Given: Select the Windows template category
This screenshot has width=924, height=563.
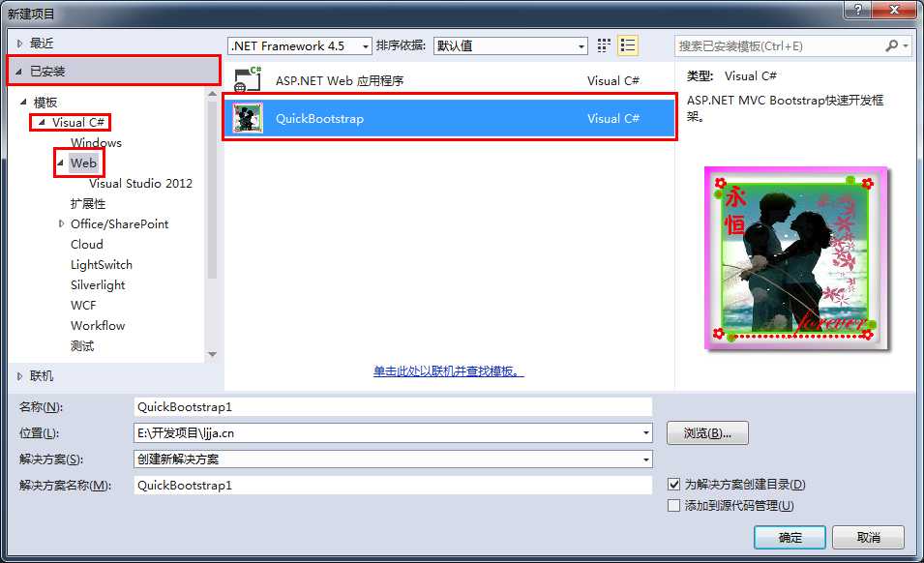Looking at the screenshot, I should (x=96, y=142).
